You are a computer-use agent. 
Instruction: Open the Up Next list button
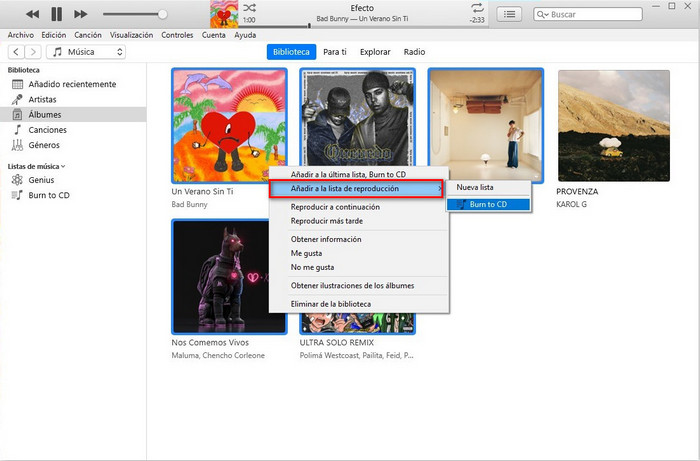pyautogui.click(x=509, y=14)
